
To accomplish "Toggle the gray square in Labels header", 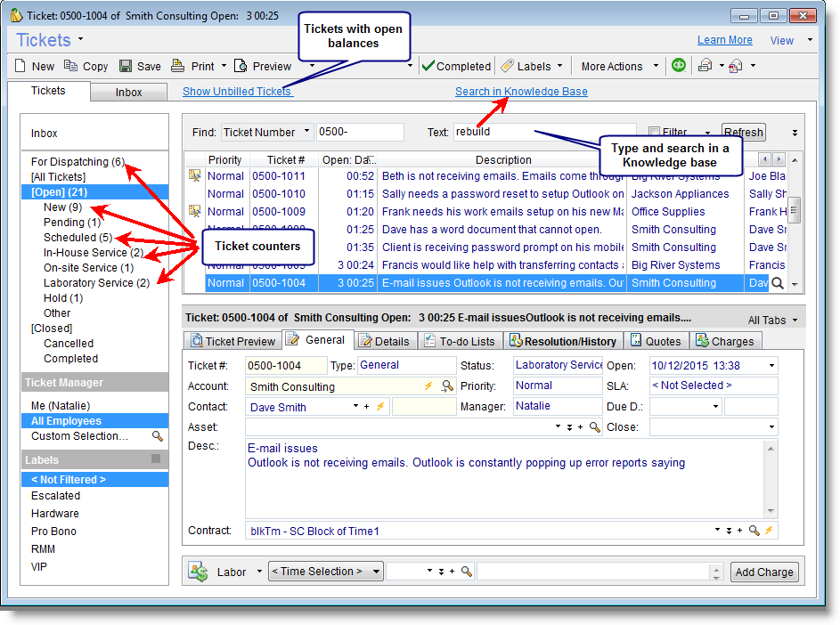I will tap(156, 459).
